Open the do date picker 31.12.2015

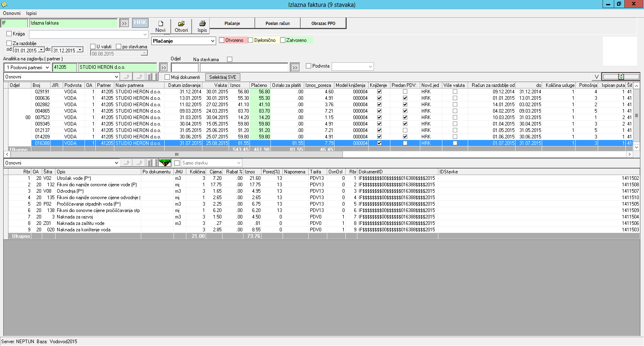[80, 50]
